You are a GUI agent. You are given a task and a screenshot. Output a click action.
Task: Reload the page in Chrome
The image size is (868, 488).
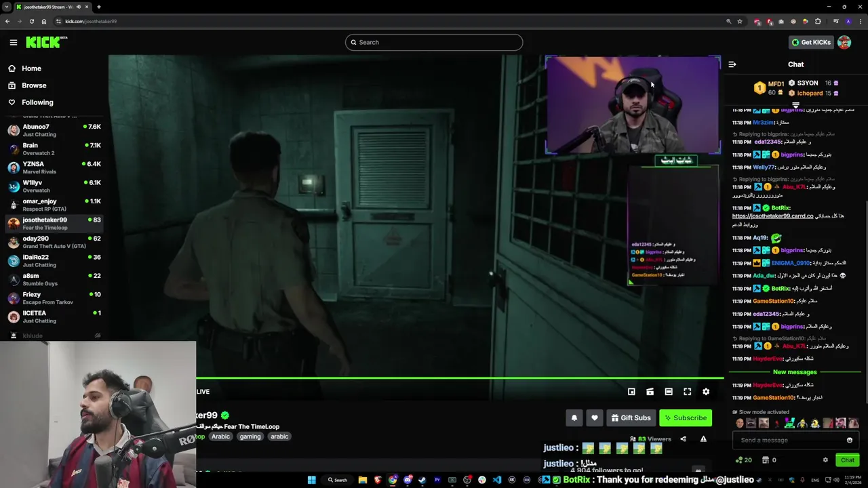[31, 21]
